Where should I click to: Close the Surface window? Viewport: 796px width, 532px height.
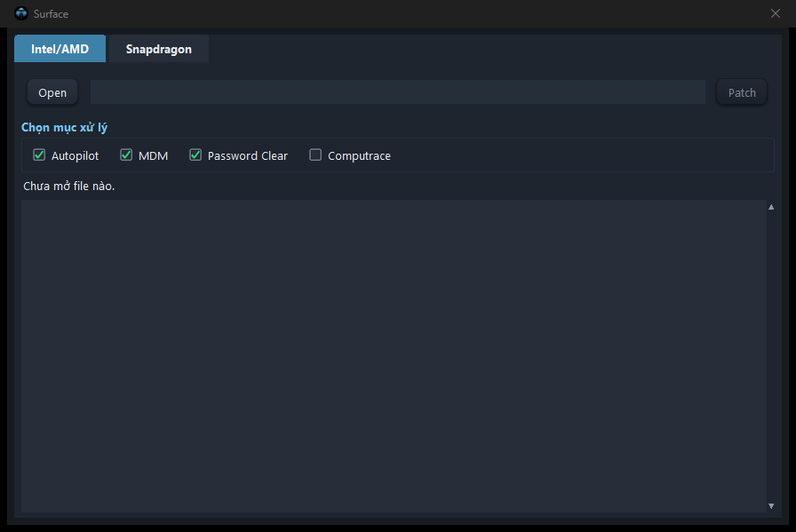776,13
